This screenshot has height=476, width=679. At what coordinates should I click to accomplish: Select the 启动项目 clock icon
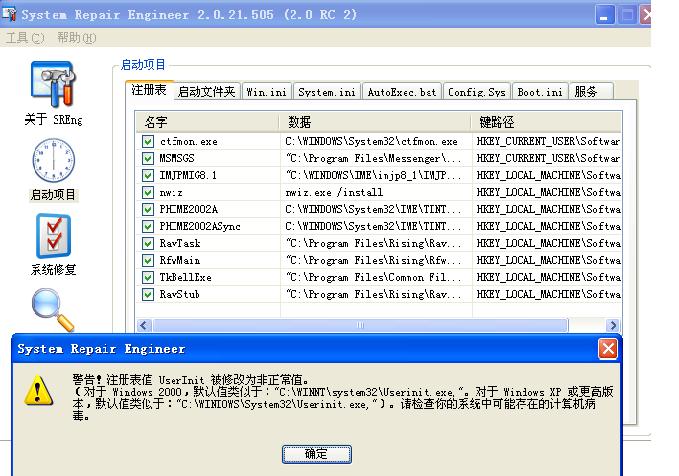pos(53,160)
